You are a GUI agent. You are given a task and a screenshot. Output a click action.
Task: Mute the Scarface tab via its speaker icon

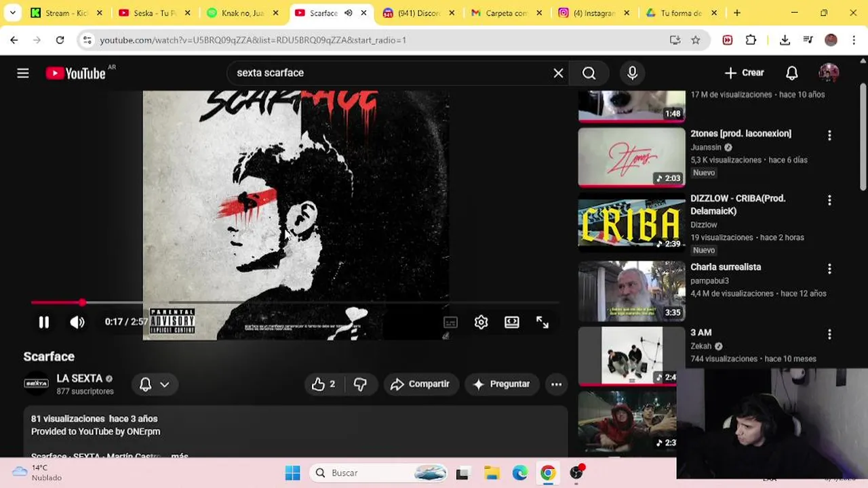349,13
